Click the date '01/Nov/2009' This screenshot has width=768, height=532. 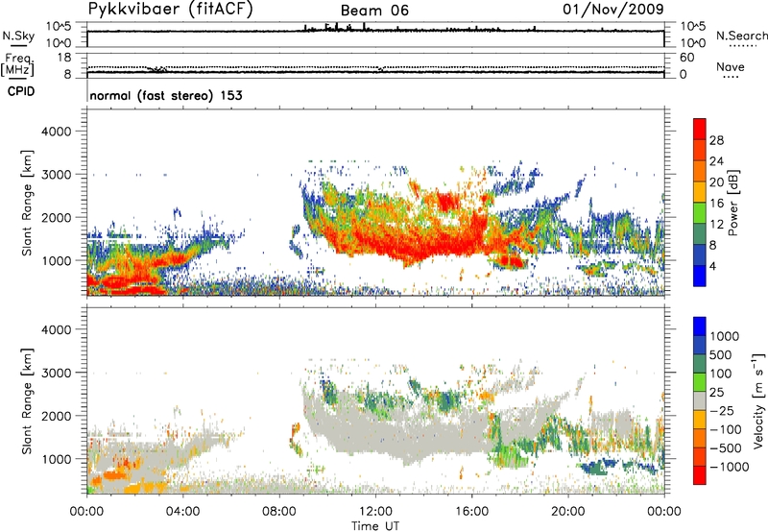point(613,9)
